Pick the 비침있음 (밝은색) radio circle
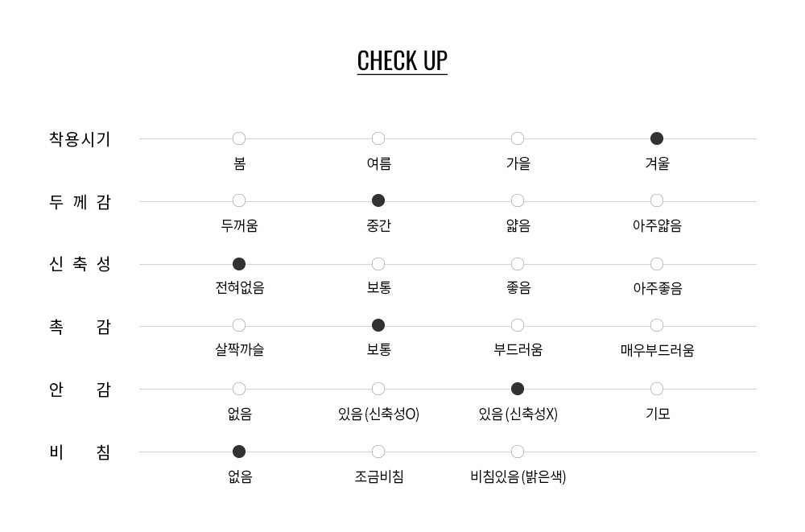This screenshot has height=532, width=805. (518, 452)
